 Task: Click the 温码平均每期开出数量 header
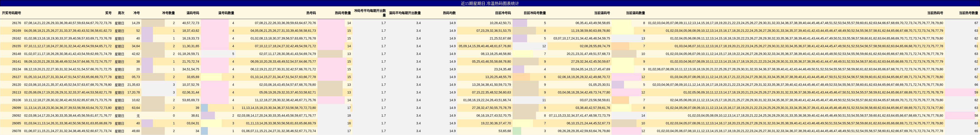(x=405, y=13)
